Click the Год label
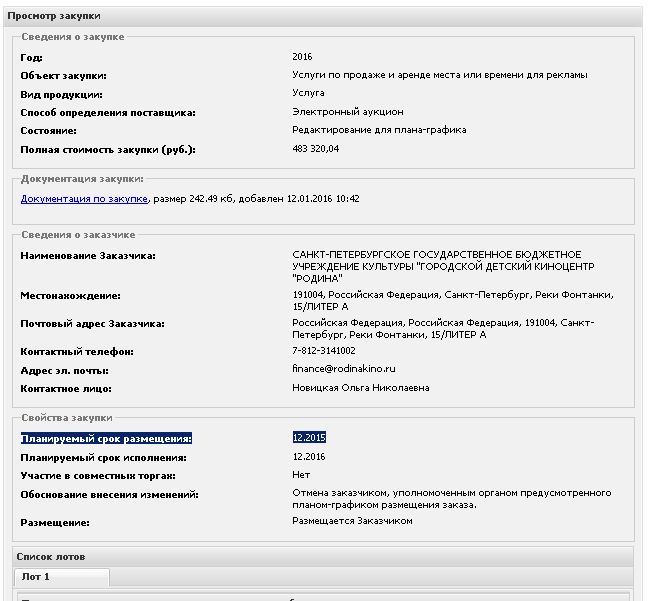The image size is (651, 601). pos(32,58)
